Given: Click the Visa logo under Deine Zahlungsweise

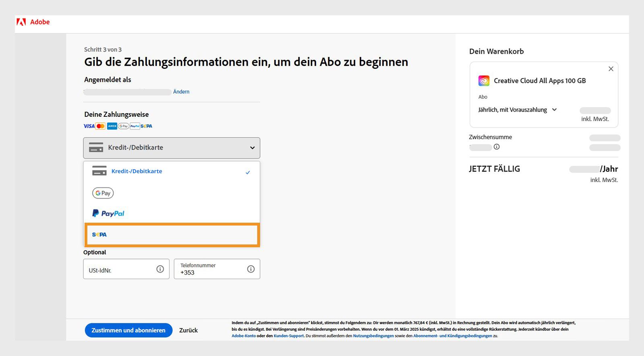Looking at the screenshot, I should point(89,126).
